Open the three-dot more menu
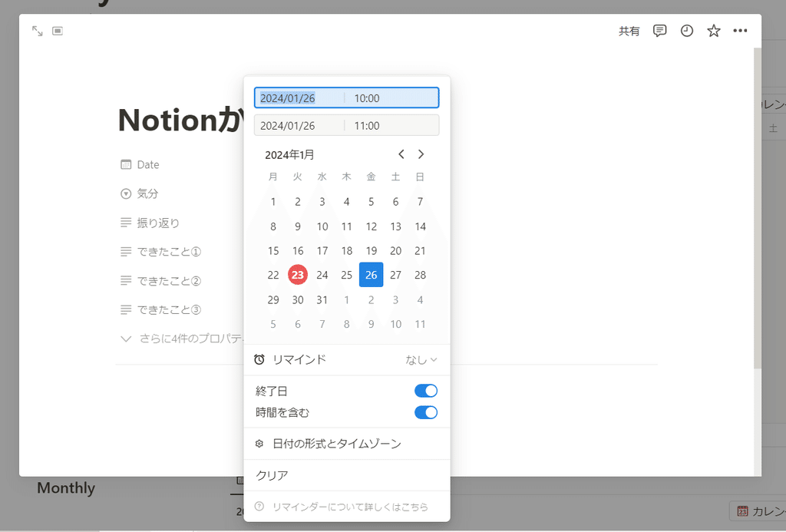This screenshot has width=786, height=532. pyautogui.click(x=741, y=31)
